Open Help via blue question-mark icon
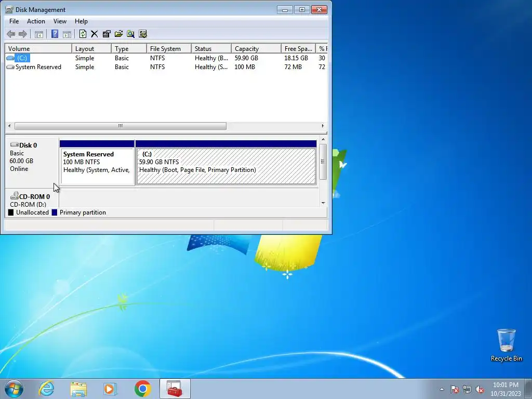This screenshot has height=399, width=532. coord(55,34)
